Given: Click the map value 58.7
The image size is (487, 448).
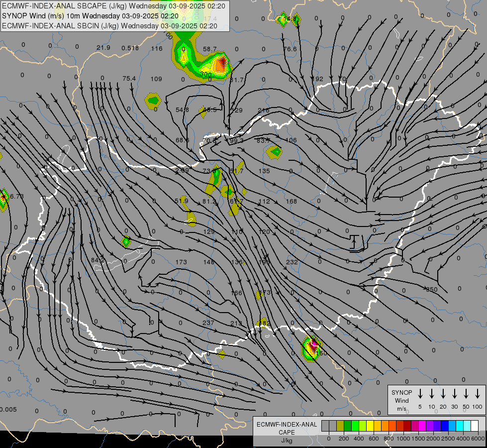Looking at the screenshot, I should 209,49.
